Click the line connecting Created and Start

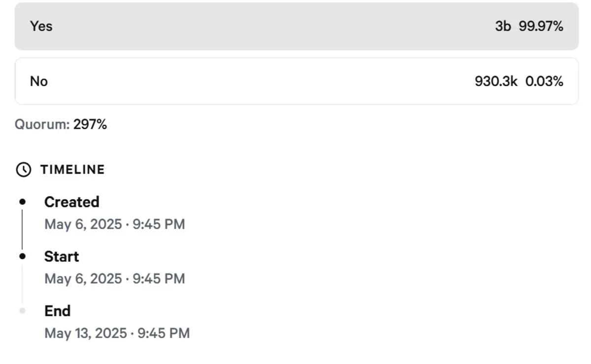(x=22, y=229)
